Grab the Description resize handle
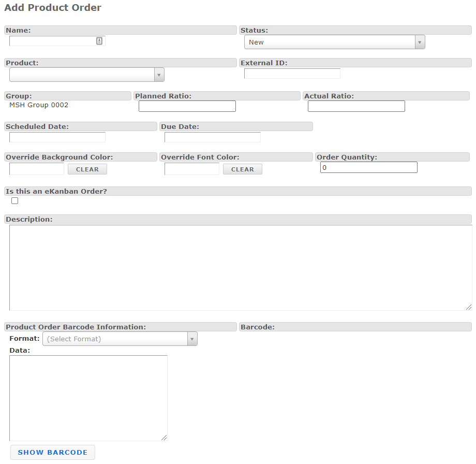The image size is (476, 464). click(x=469, y=307)
